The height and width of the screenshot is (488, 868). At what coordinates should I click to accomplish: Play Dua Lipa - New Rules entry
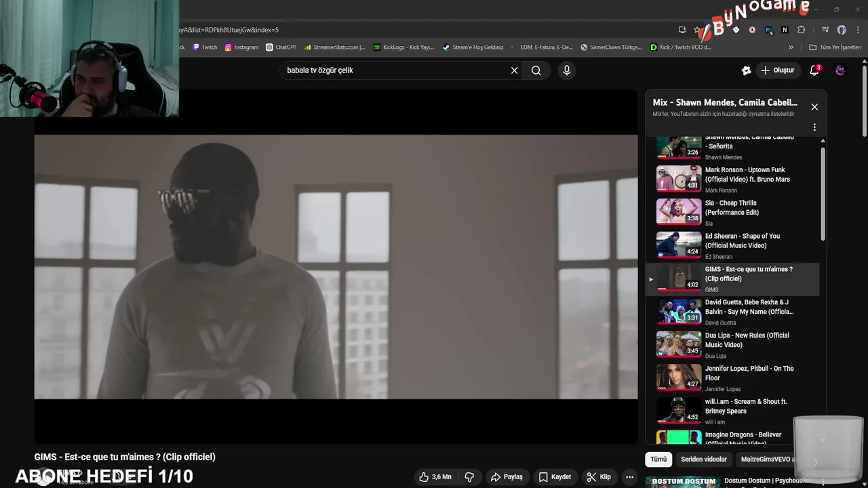point(732,346)
